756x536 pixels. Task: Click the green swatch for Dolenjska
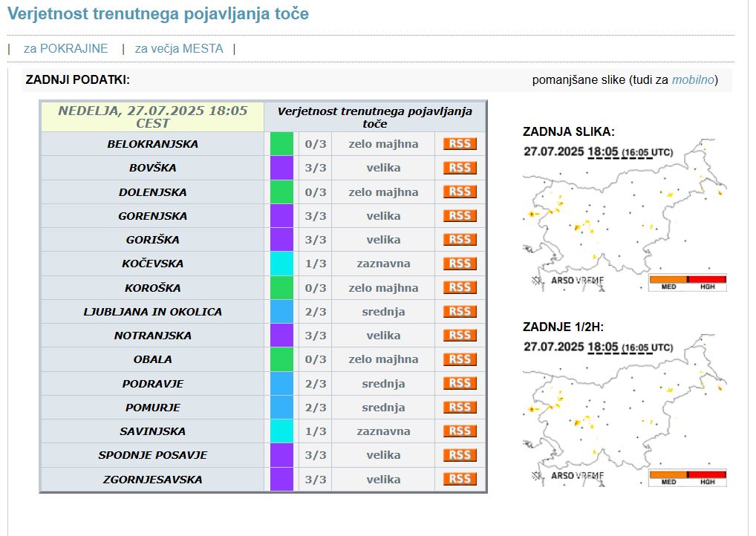pos(281,192)
